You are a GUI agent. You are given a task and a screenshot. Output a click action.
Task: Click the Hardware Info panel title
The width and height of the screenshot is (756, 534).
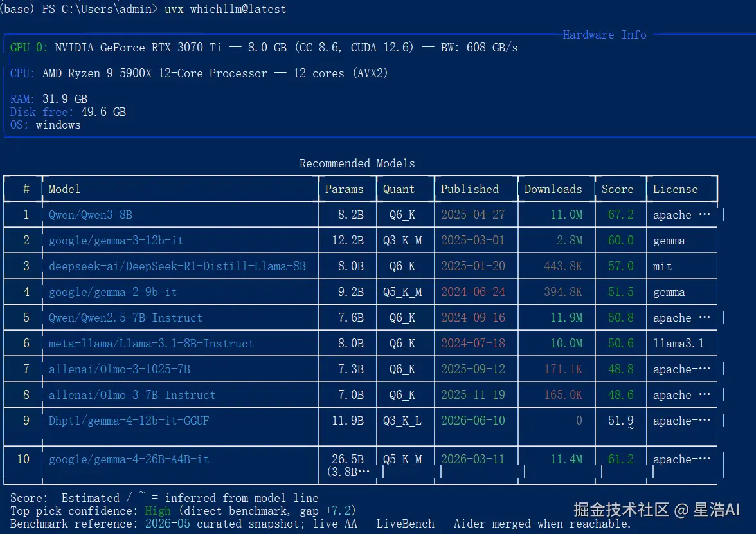click(604, 35)
